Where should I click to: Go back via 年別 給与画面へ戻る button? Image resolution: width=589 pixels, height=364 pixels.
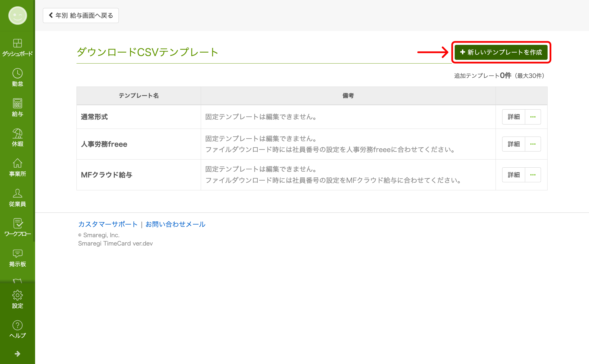click(81, 16)
